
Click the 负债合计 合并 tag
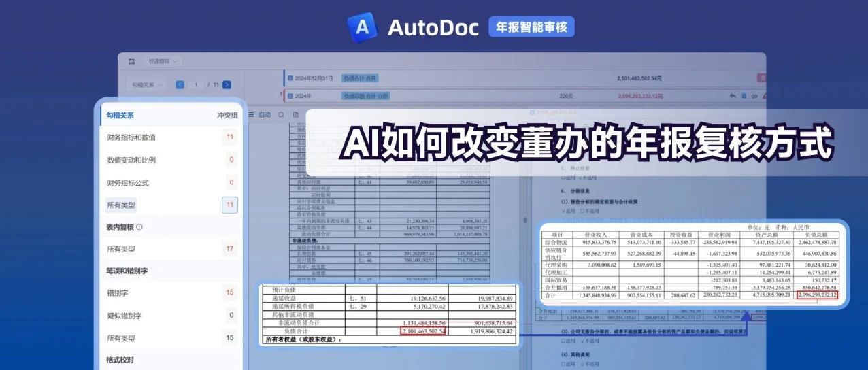[x=358, y=79]
